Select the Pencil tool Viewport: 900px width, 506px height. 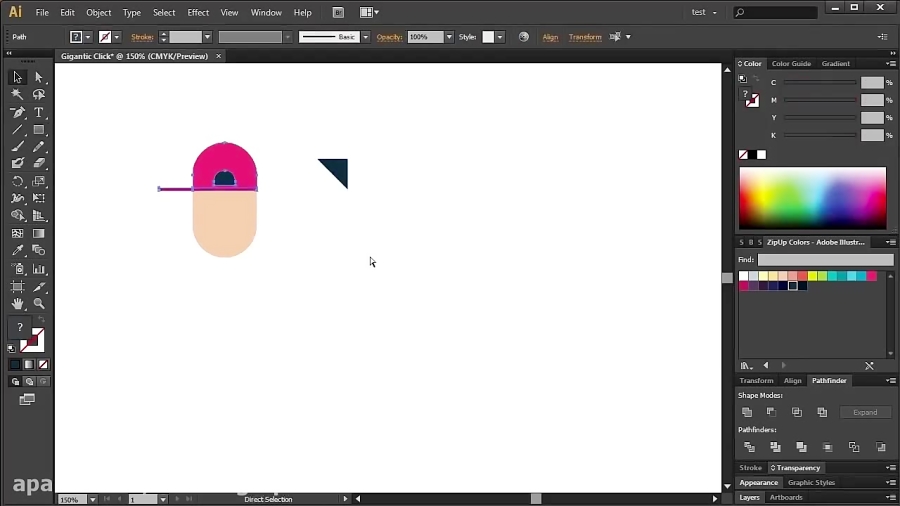[38, 147]
